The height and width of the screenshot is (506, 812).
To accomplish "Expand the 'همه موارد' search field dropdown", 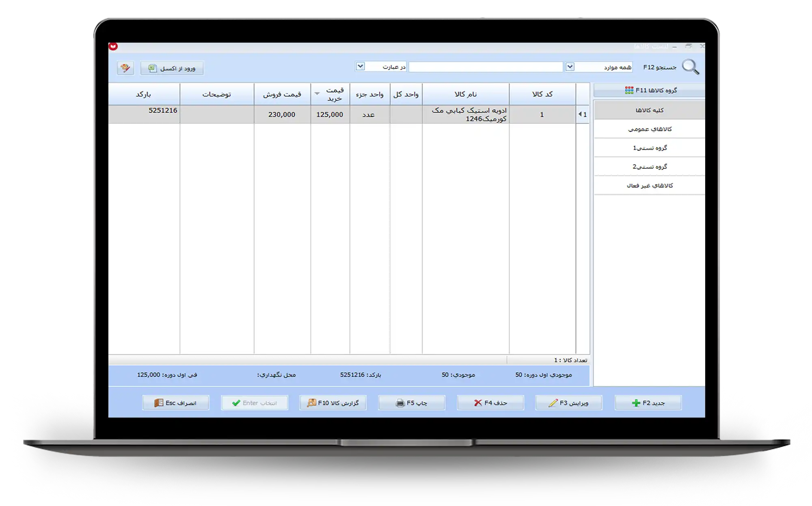I will [x=570, y=67].
